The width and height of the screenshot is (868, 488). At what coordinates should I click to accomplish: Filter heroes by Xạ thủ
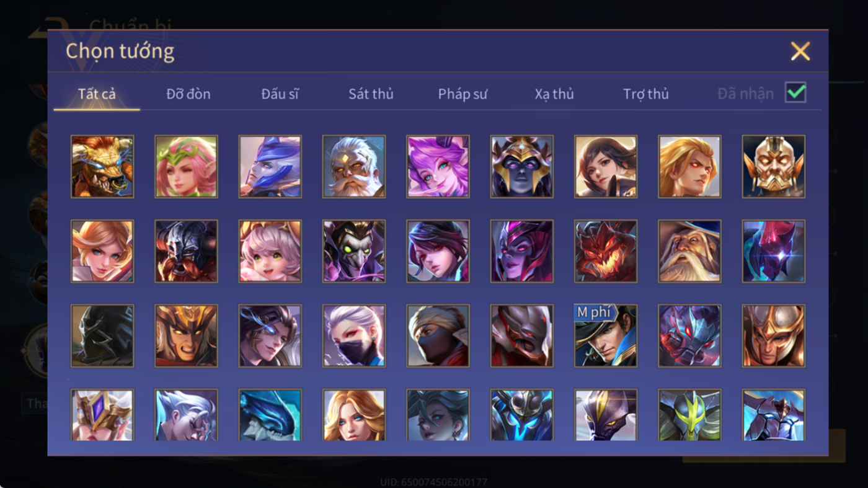click(554, 94)
